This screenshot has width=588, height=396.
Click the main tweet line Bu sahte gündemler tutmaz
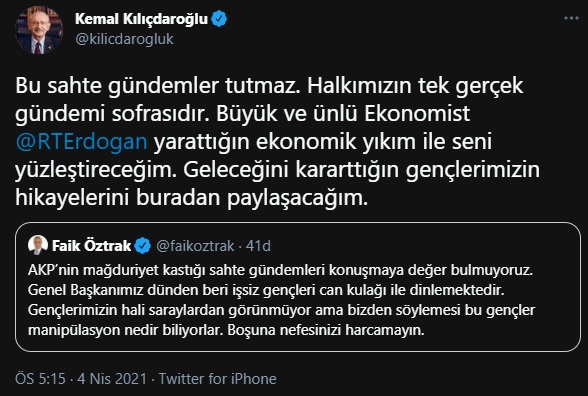coord(158,86)
